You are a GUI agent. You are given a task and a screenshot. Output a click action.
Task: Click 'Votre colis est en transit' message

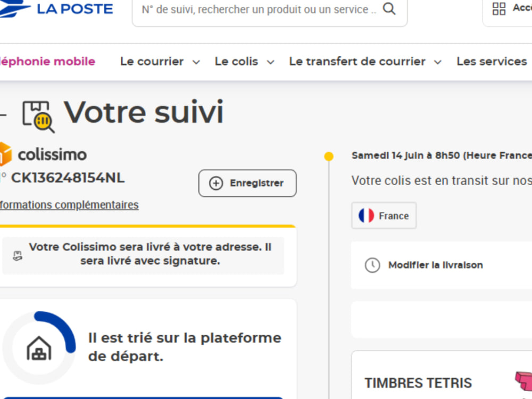pyautogui.click(x=442, y=180)
